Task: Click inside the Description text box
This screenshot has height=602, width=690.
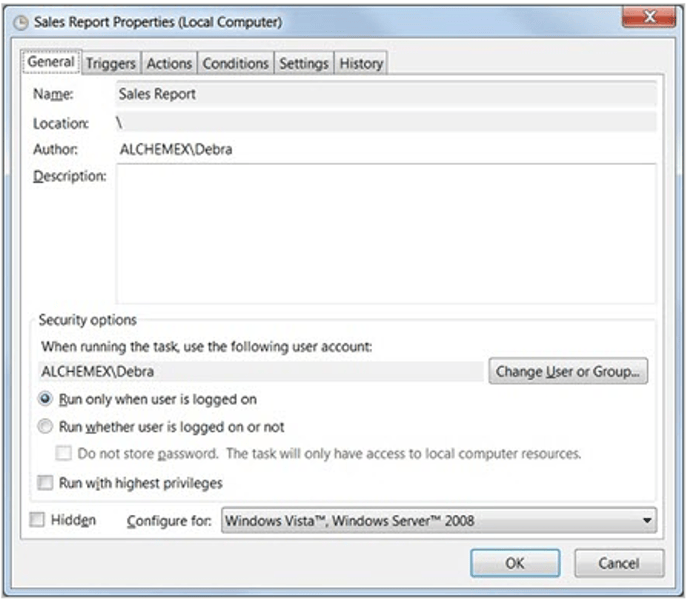Action: point(385,233)
